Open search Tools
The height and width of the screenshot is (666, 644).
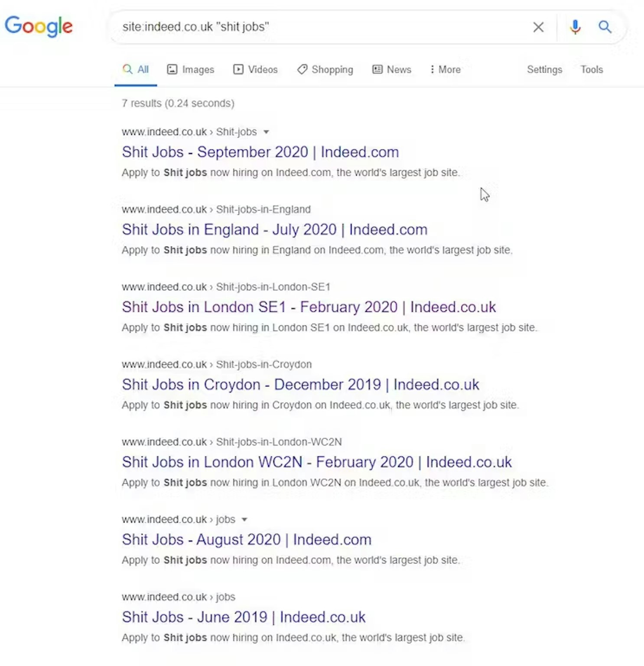tap(592, 69)
